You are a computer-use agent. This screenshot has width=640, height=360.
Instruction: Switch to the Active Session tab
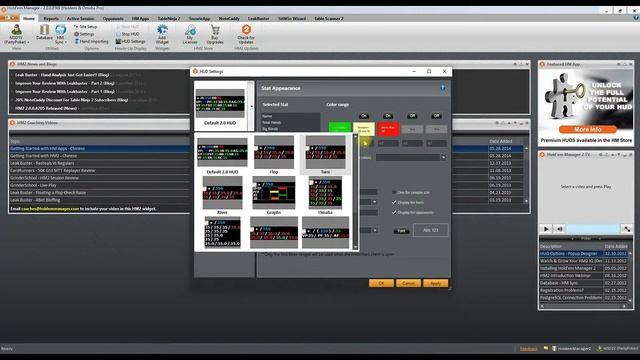tap(80, 18)
